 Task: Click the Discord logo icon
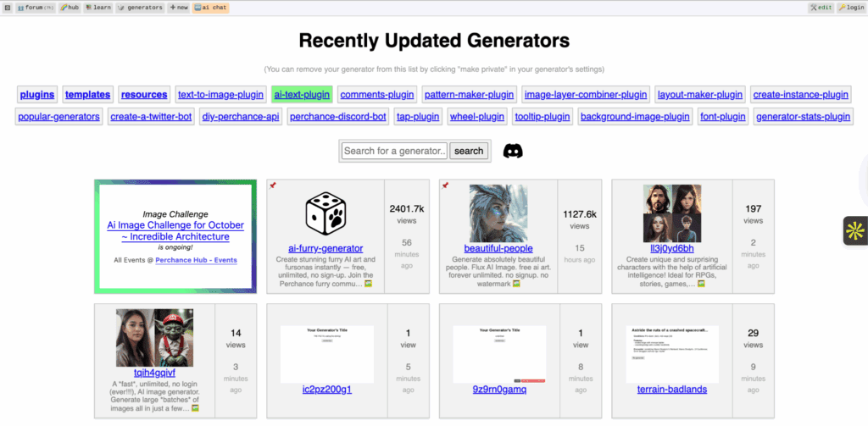(512, 151)
